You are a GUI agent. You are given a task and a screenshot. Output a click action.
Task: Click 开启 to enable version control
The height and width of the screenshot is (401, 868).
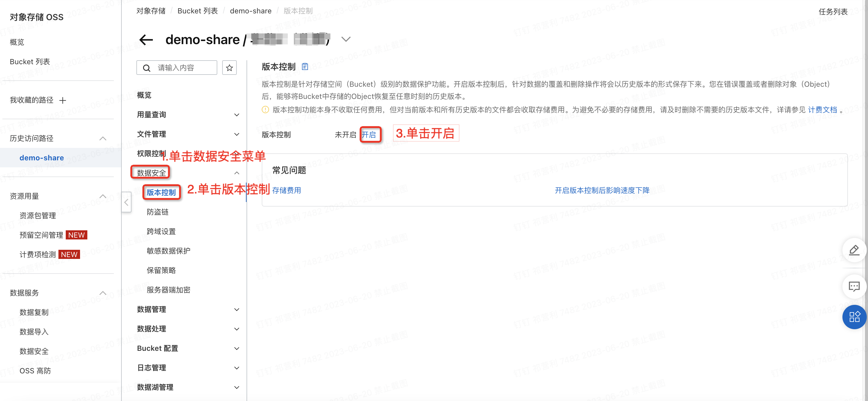point(369,134)
